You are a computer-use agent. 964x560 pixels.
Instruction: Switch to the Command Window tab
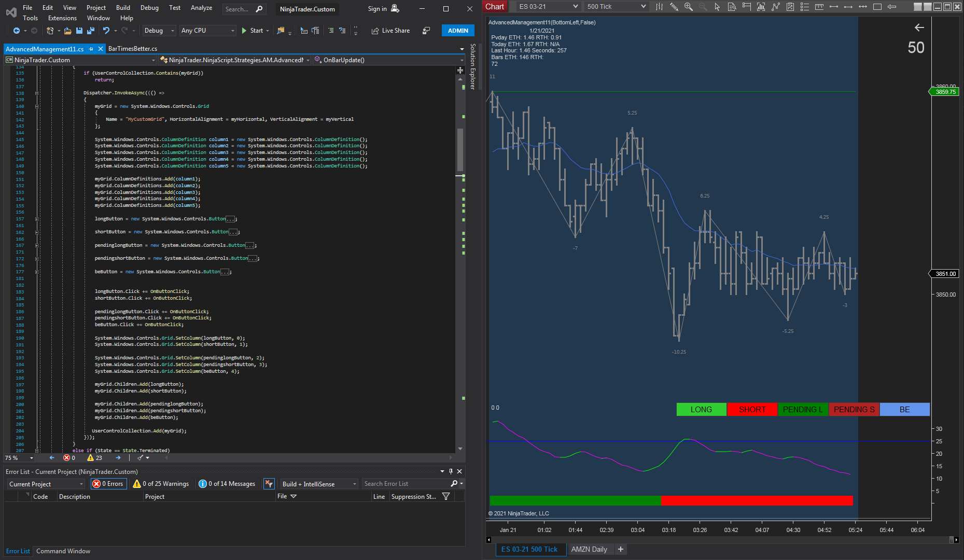[63, 551]
